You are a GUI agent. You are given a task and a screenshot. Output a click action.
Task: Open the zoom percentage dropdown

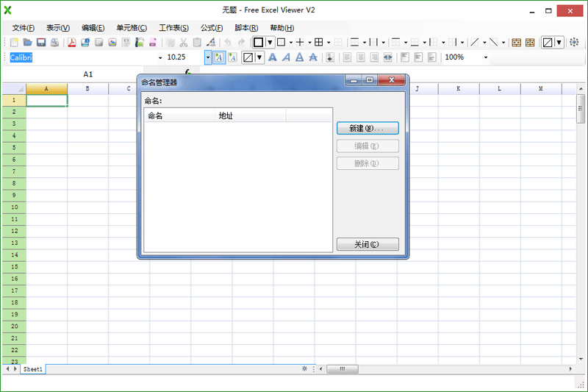pos(486,58)
